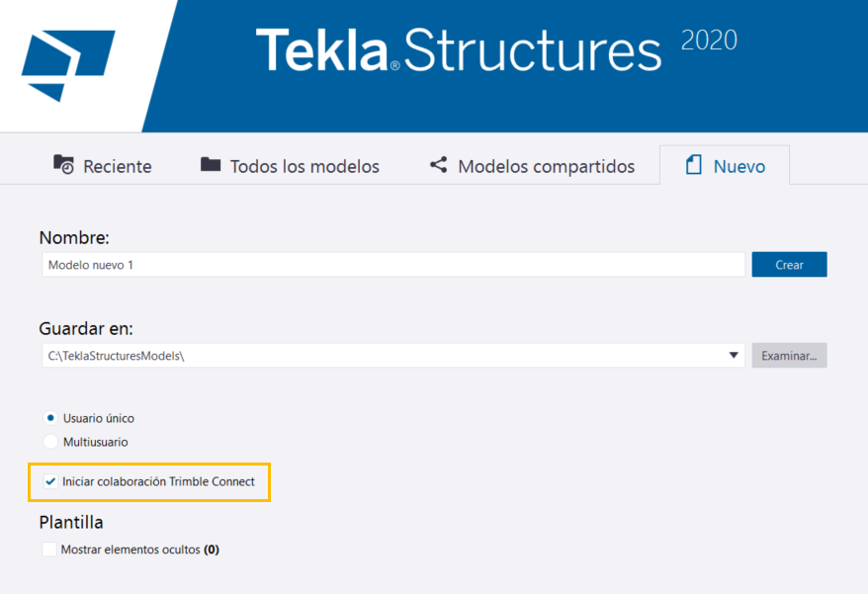Click the Tekla logo in the header
The image size is (868, 594).
67,64
